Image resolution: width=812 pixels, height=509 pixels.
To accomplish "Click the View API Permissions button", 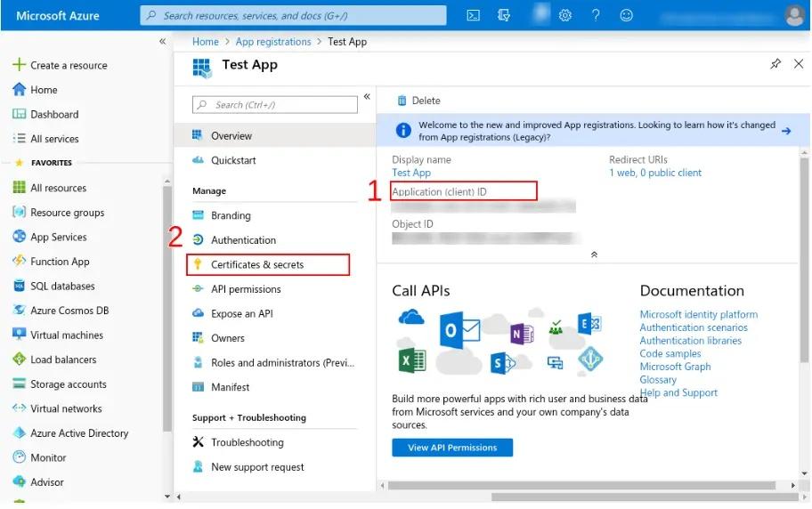I will (452, 448).
